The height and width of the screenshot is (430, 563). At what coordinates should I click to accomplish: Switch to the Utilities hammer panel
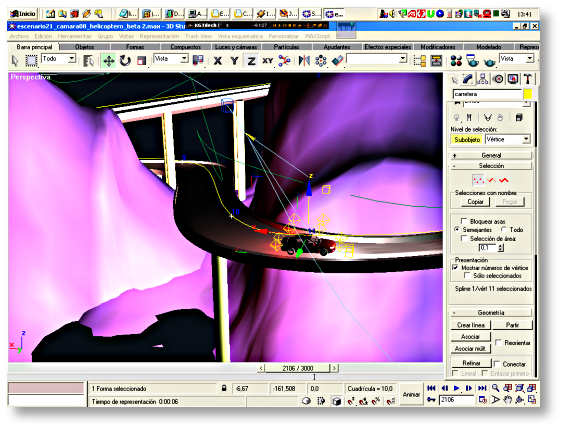(527, 79)
